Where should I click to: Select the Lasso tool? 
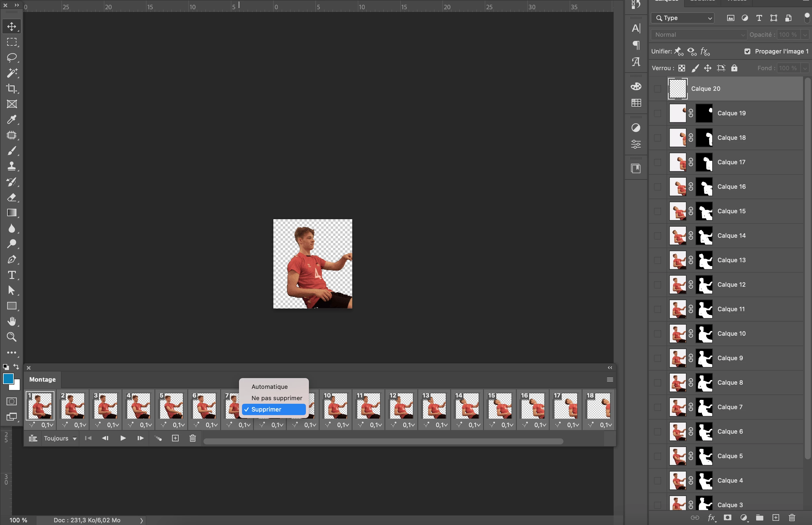12,57
